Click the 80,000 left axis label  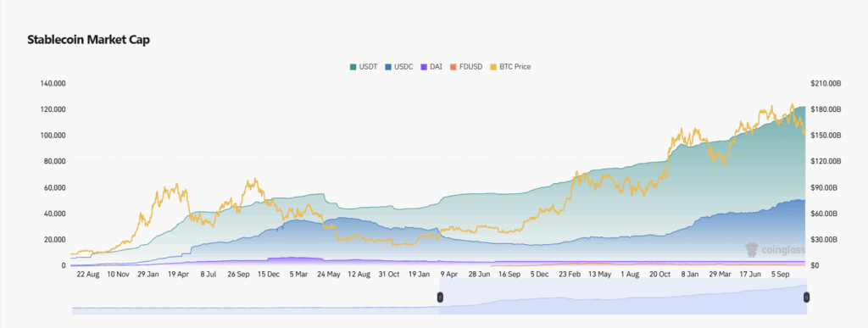tap(55, 162)
